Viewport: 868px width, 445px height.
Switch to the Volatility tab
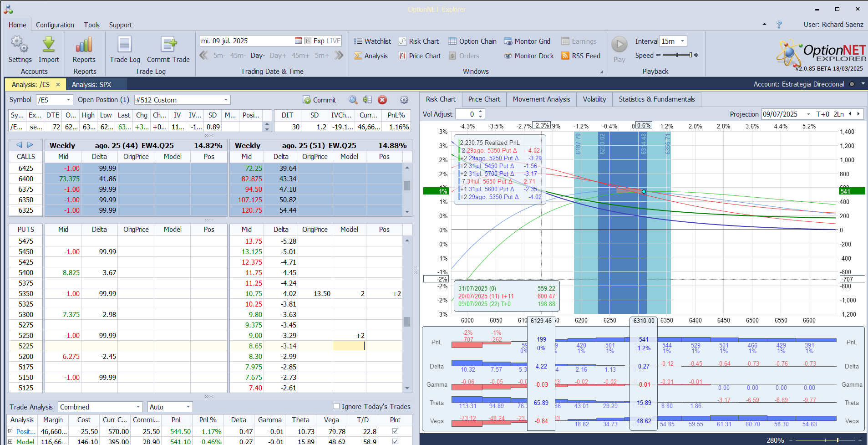pos(594,99)
